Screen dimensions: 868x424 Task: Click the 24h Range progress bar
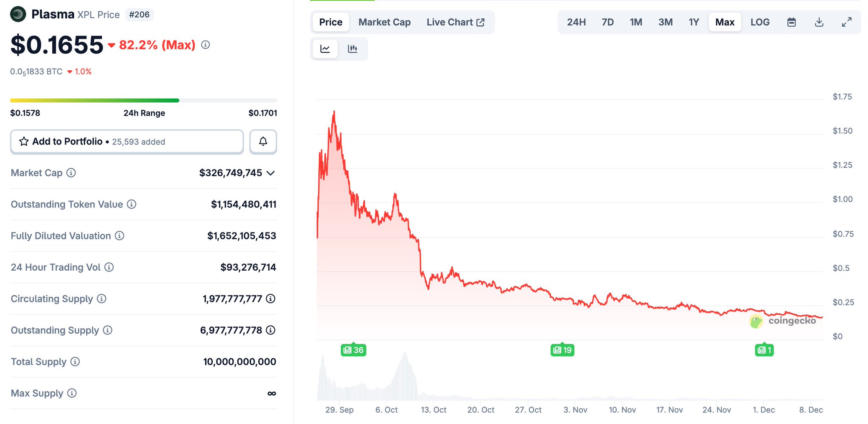143,100
